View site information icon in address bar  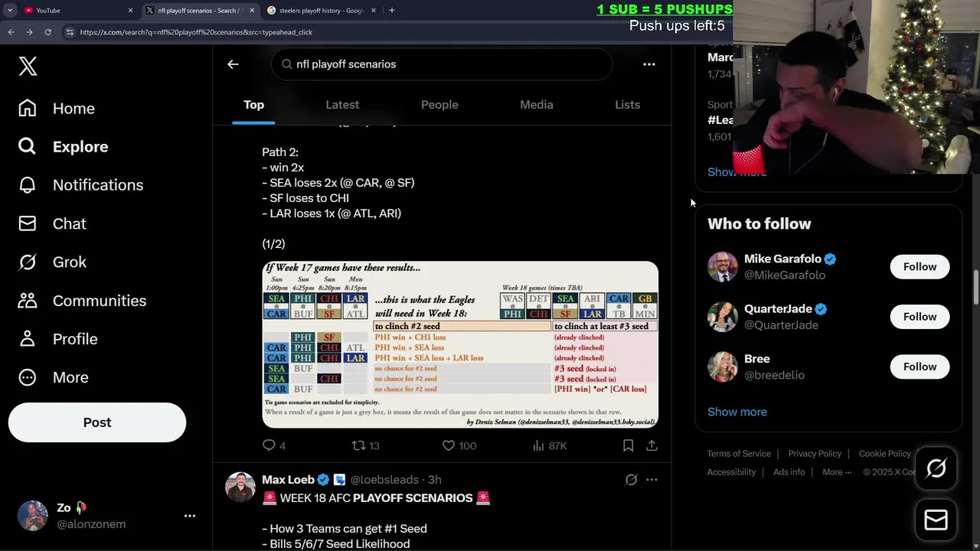(70, 32)
